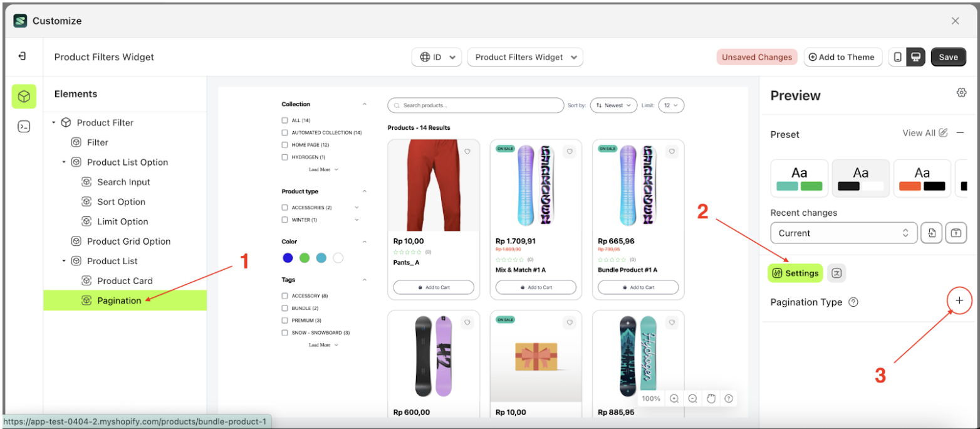This screenshot has height=429, width=980.
Task: Switch to mobile preview icon
Action: [x=897, y=57]
